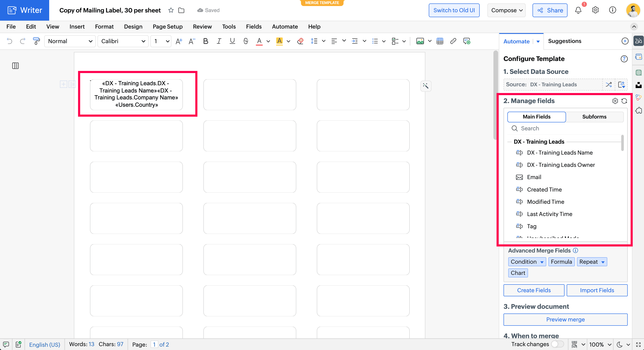Click the magic wand icon beside page

coord(426,86)
